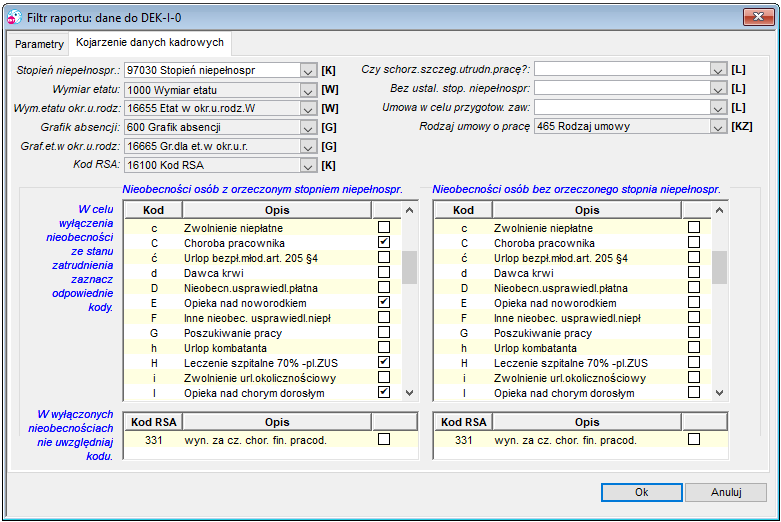This screenshot has width=781, height=522.
Task: Check left Kod RSA 331 row checkbox
Action: point(384,439)
